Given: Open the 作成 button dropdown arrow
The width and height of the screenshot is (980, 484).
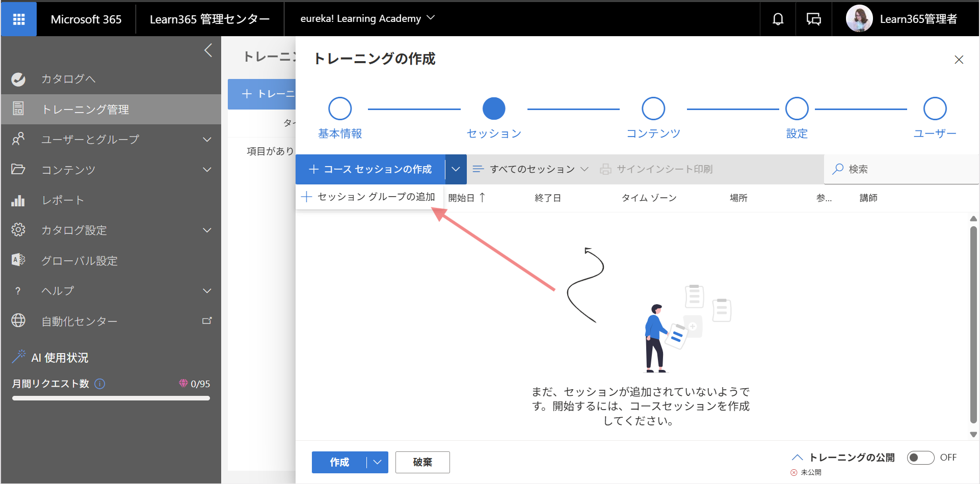Looking at the screenshot, I should click(378, 462).
